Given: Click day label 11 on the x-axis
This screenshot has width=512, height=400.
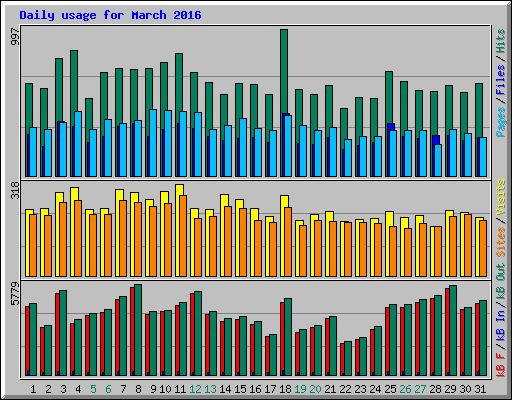Looking at the screenshot, I should 180,389.
